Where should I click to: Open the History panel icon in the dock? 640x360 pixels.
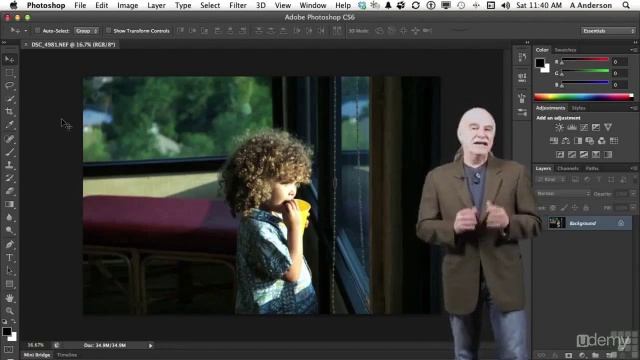[522, 58]
